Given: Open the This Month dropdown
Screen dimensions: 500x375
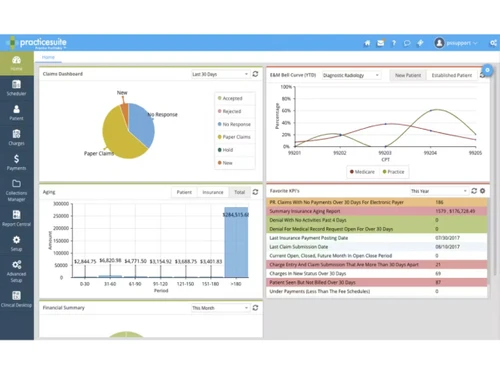Looking at the screenshot, I should click(x=220, y=308).
